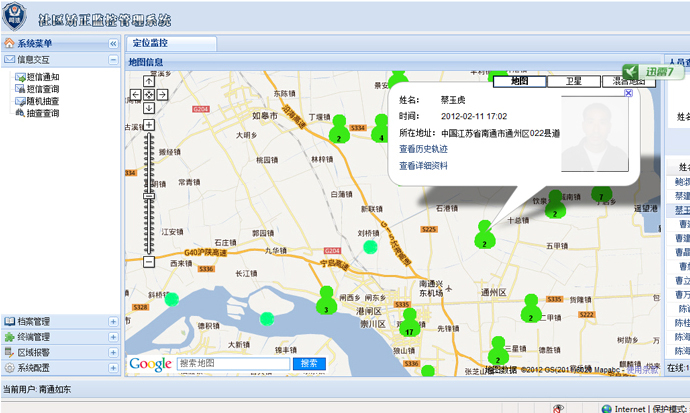
Task: Switch map to 地图 map view
Action: coord(519,82)
